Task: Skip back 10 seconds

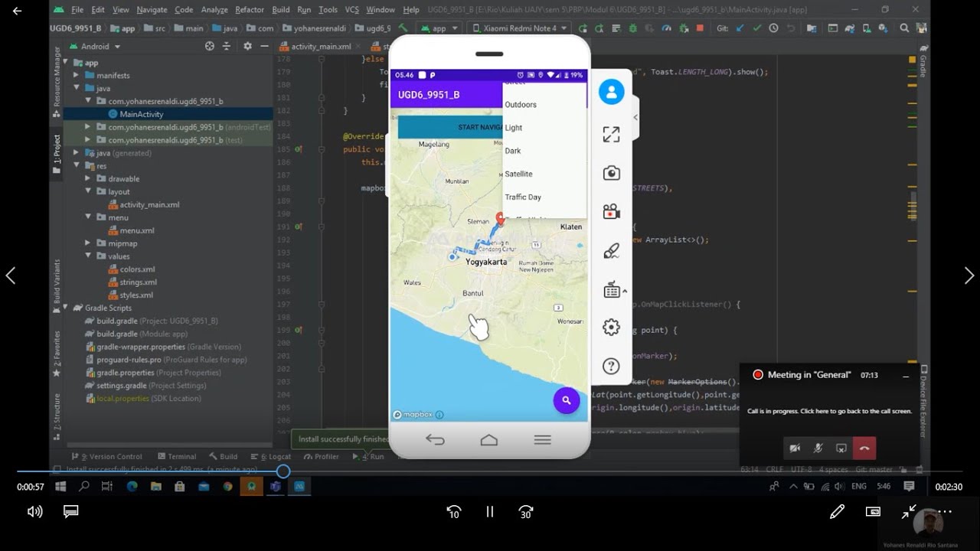Action: (x=454, y=512)
